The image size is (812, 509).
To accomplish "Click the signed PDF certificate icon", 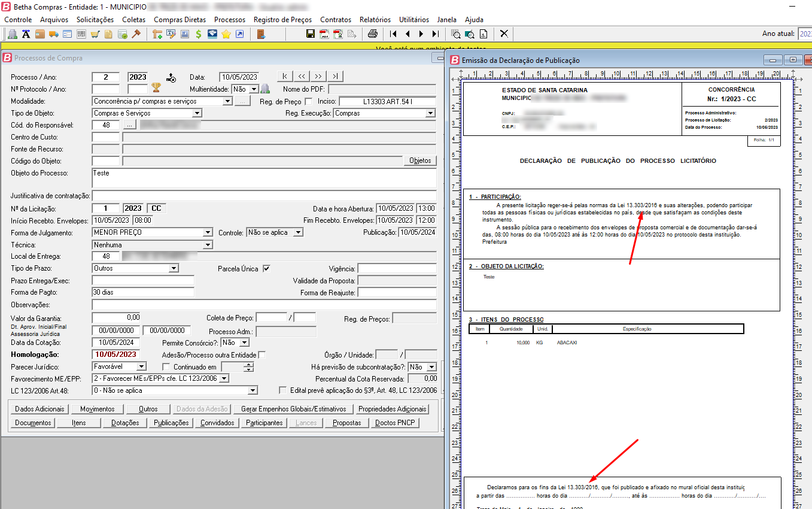I will (337, 34).
